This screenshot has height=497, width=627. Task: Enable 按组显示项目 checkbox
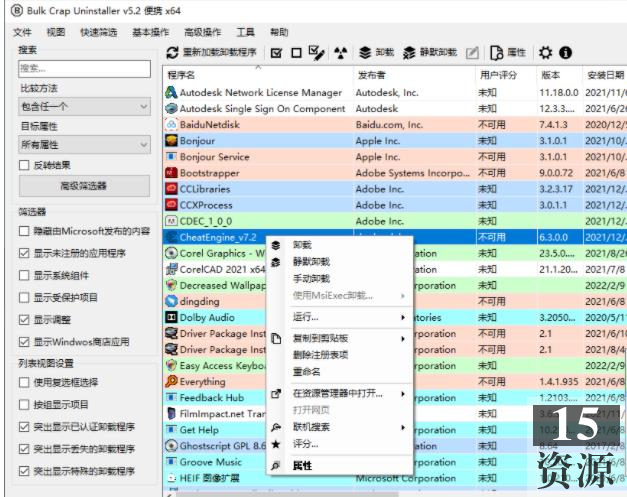[24, 405]
